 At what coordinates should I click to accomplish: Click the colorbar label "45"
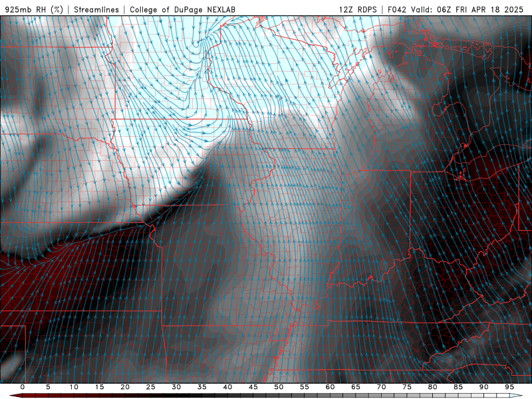point(253,387)
